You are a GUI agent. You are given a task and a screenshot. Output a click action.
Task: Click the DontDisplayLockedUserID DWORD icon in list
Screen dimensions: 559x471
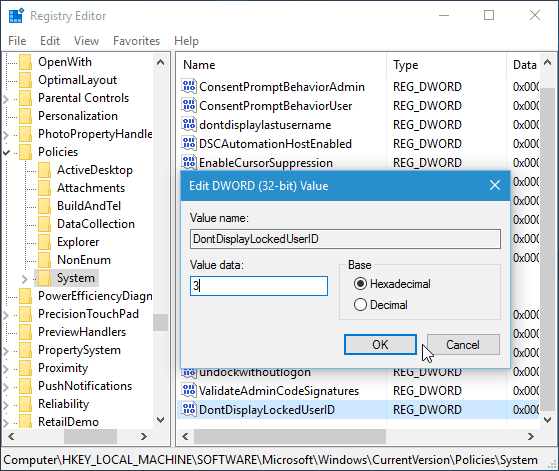click(x=189, y=410)
